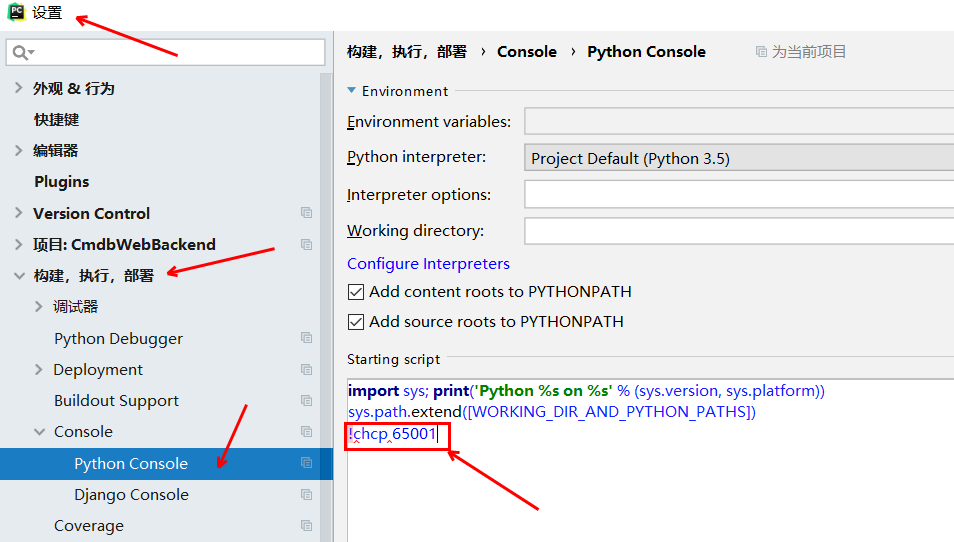Expand the Version Control section

click(19, 213)
